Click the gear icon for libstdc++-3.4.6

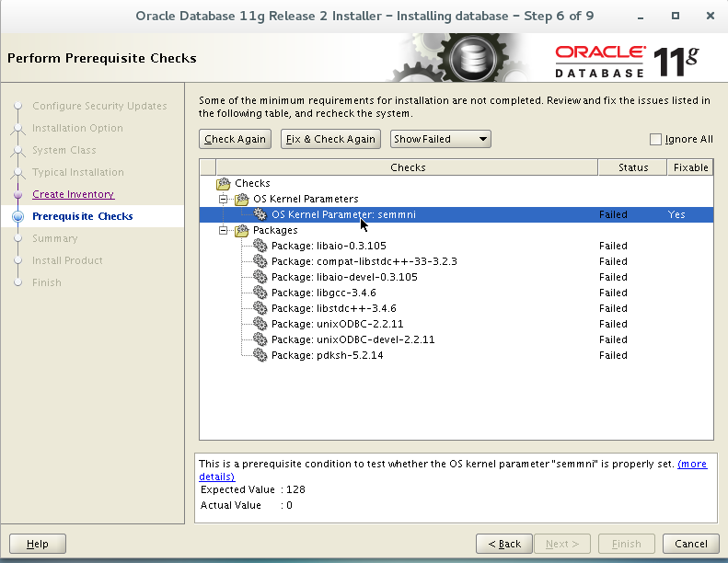point(260,308)
